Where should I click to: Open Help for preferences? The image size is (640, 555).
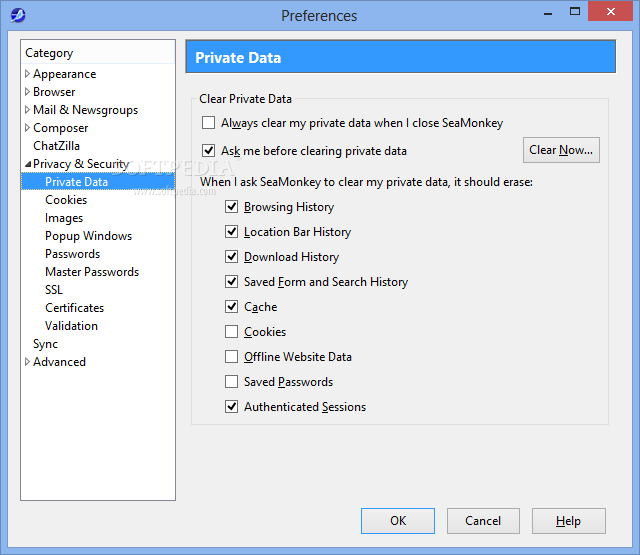pos(569,521)
